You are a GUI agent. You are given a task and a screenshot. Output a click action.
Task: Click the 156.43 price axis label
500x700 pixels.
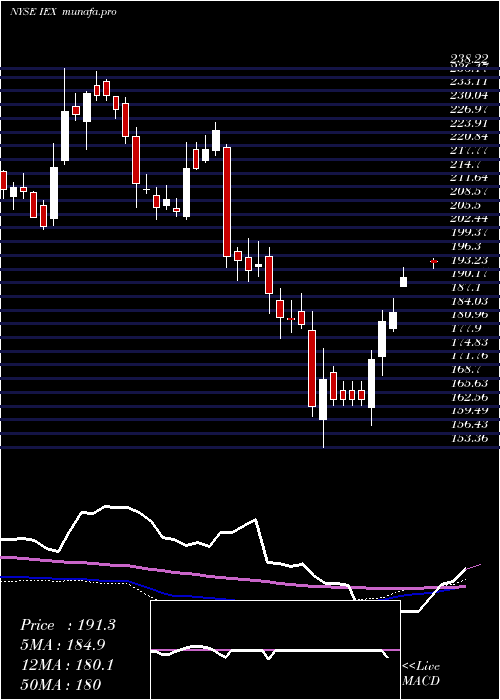point(468,425)
